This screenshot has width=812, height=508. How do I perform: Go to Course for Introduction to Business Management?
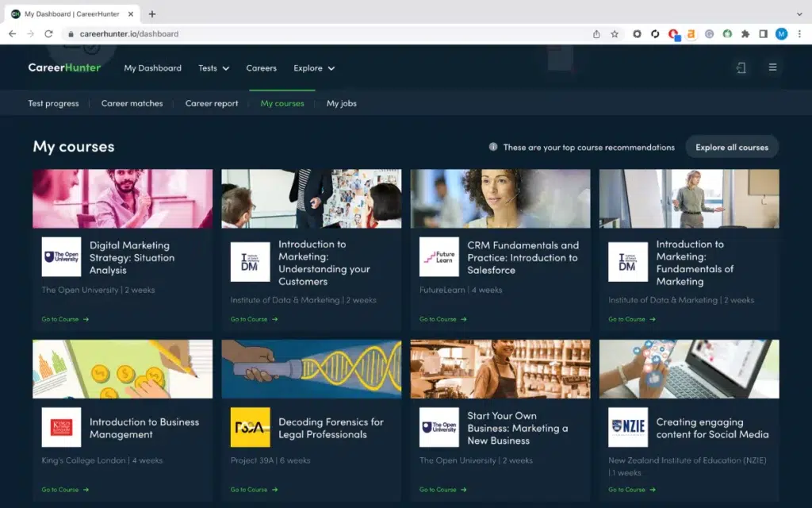[65, 489]
